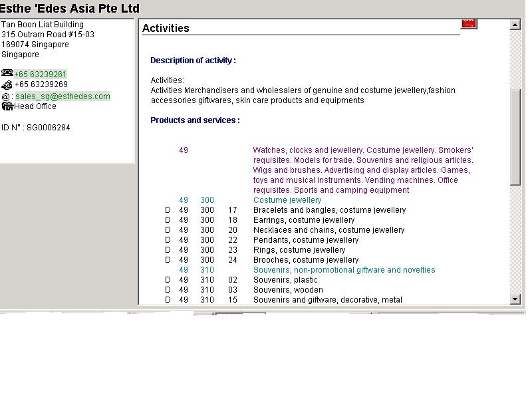Click the fax number +65 63239269

pos(41,85)
